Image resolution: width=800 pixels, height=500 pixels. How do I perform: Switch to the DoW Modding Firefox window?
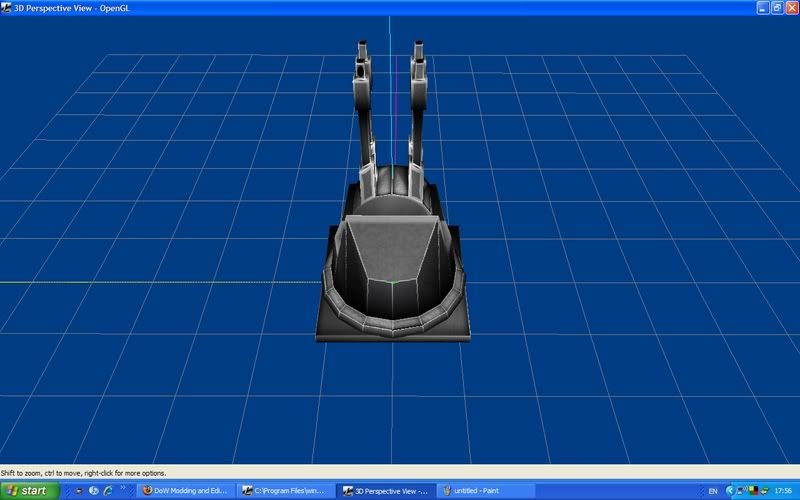[184, 491]
